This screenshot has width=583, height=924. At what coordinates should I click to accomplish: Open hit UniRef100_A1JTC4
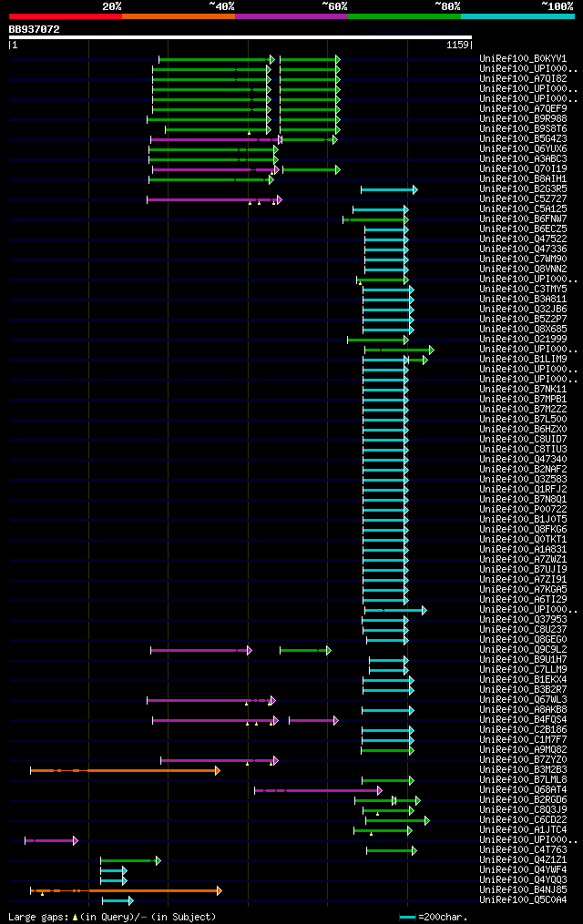(x=523, y=829)
